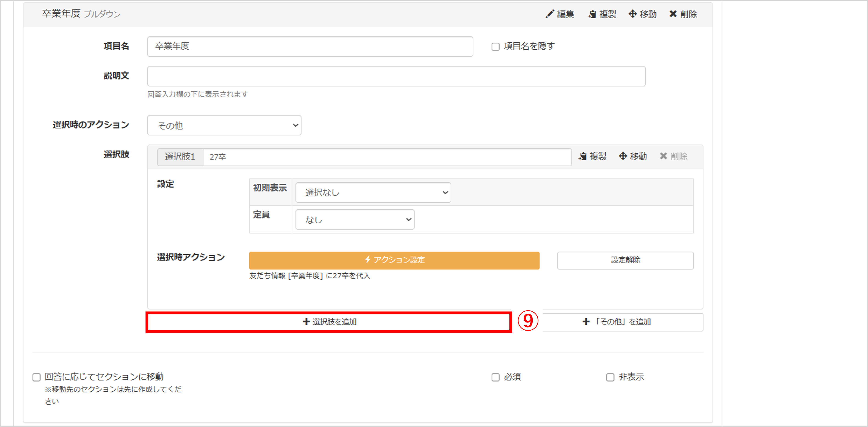The width and height of the screenshot is (868, 427).
Task: Open the 定員 dropdown
Action: point(354,220)
